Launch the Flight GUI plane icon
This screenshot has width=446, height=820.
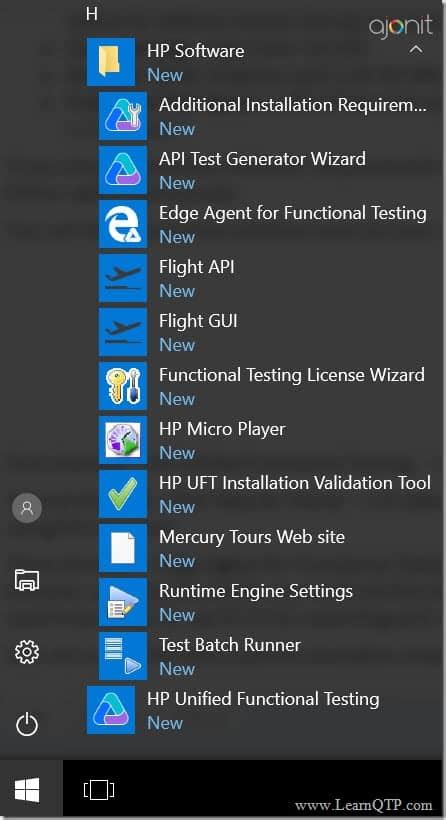point(123,332)
